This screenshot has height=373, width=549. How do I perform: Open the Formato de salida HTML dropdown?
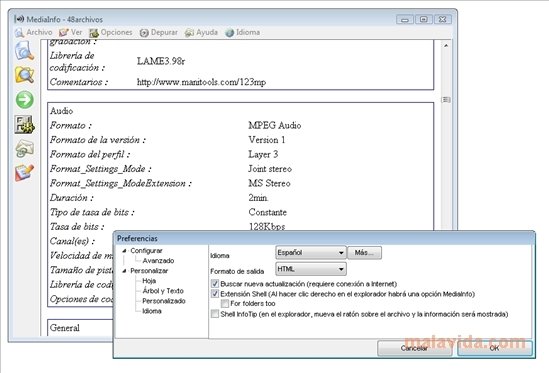tap(311, 269)
